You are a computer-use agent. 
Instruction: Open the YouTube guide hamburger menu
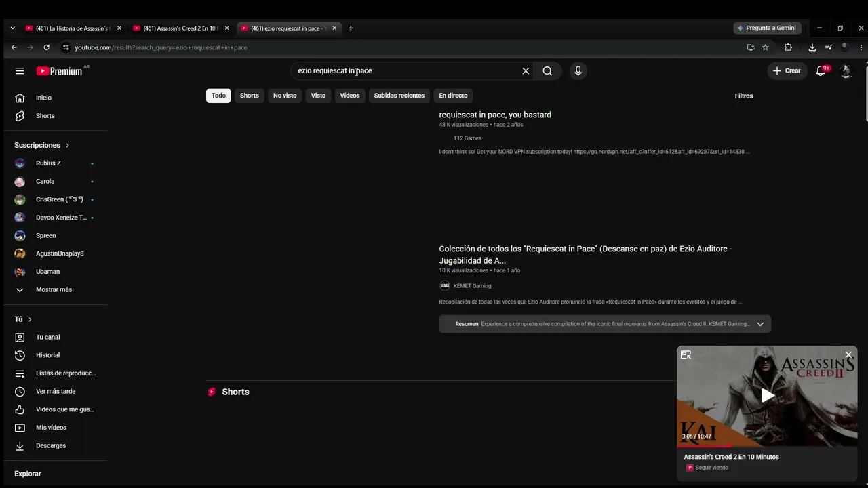20,70
